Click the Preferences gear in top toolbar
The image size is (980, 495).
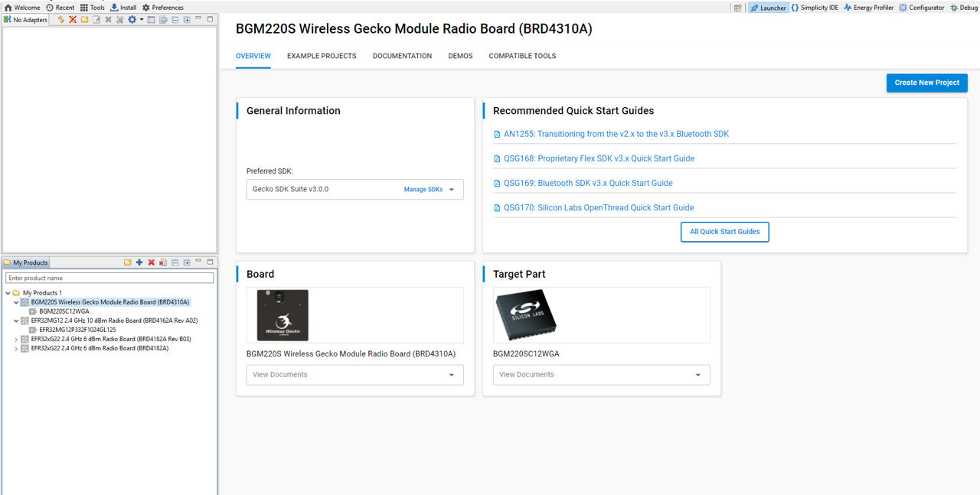pos(146,8)
